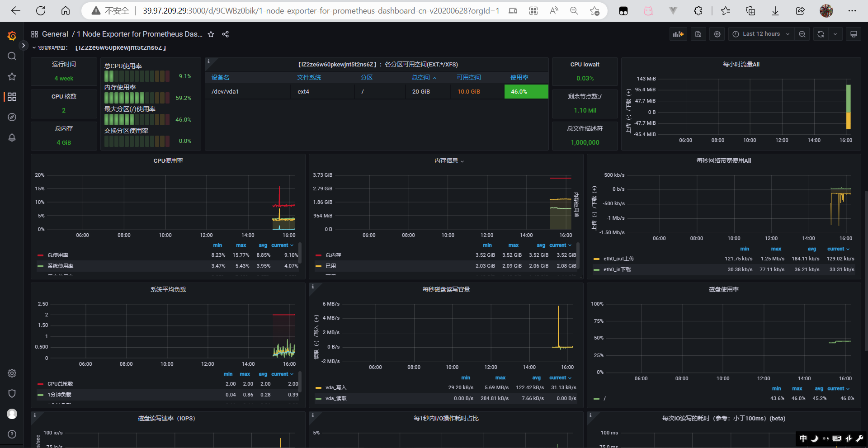Toggle eth0_in下载 series visibility
The width and height of the screenshot is (868, 448).
617,270
